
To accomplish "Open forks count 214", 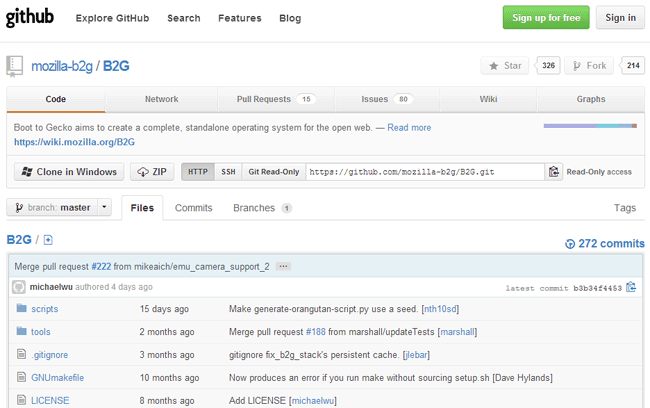I will [x=633, y=66].
